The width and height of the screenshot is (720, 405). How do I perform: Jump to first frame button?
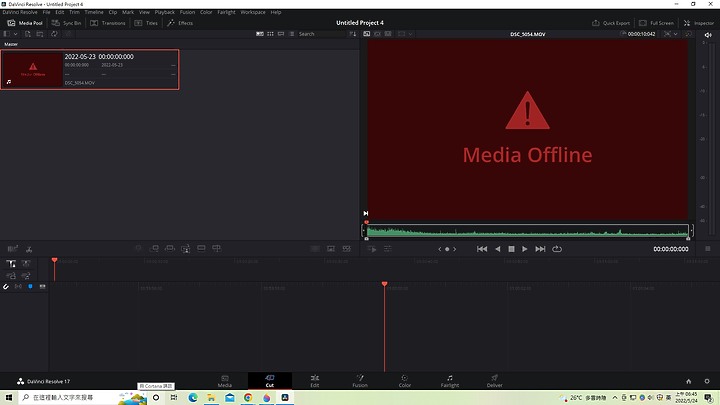(482, 249)
